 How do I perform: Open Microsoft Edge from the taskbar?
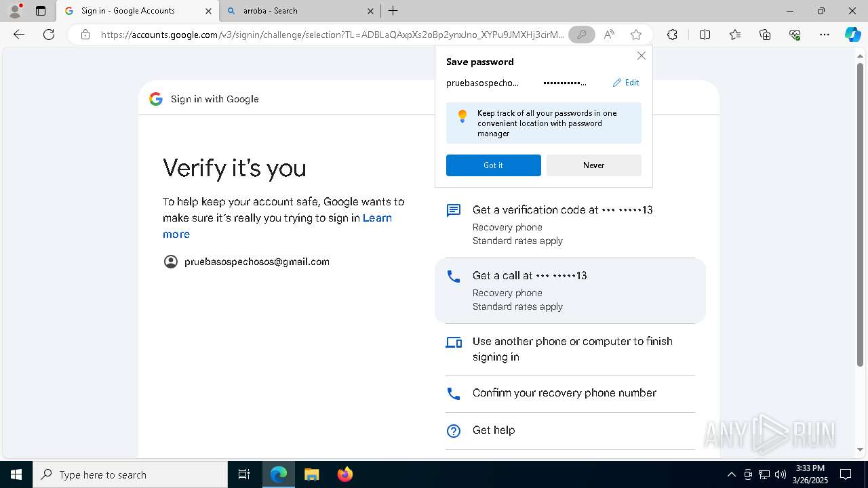[x=279, y=474]
